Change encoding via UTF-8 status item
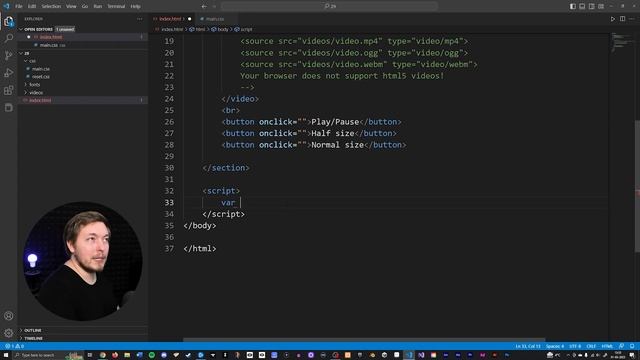Image resolution: width=640 pixels, height=360 pixels. pyautogui.click(x=575, y=346)
